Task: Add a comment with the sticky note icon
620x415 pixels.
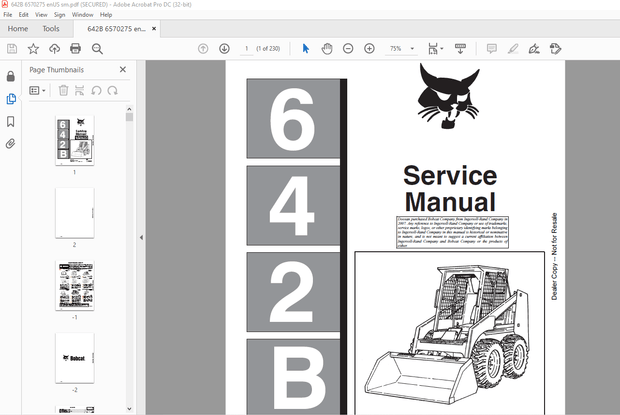Action: pos(492,48)
